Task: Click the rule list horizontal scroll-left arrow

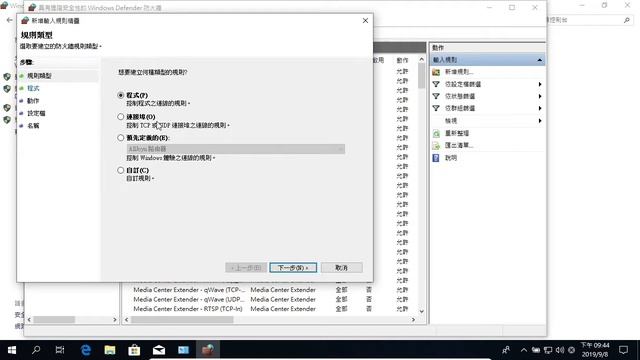Action: (127, 320)
